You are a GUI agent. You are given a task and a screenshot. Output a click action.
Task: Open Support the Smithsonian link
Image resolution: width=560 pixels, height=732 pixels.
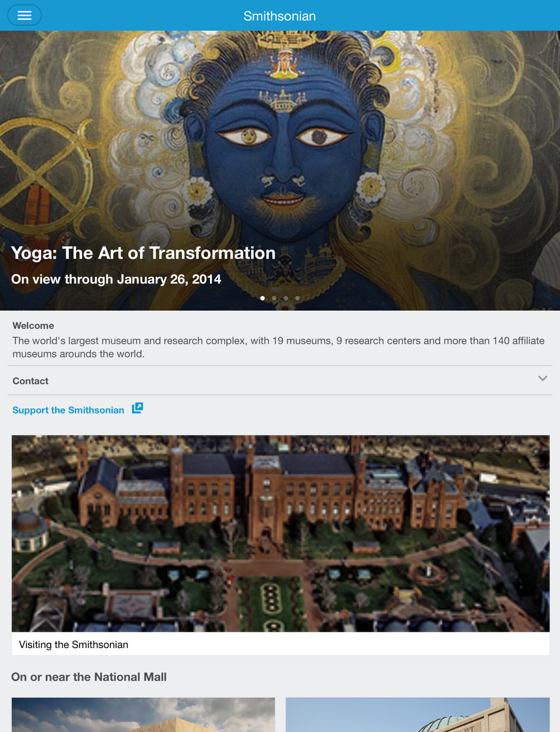point(68,410)
